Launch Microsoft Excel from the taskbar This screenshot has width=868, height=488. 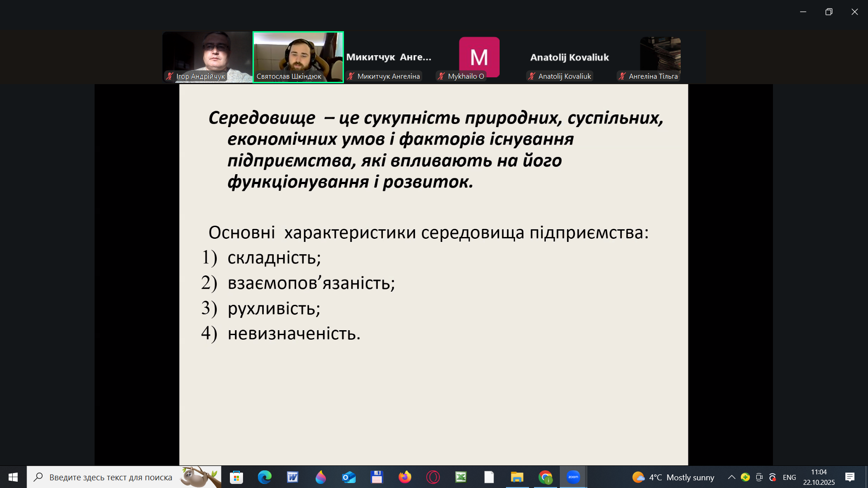click(461, 477)
